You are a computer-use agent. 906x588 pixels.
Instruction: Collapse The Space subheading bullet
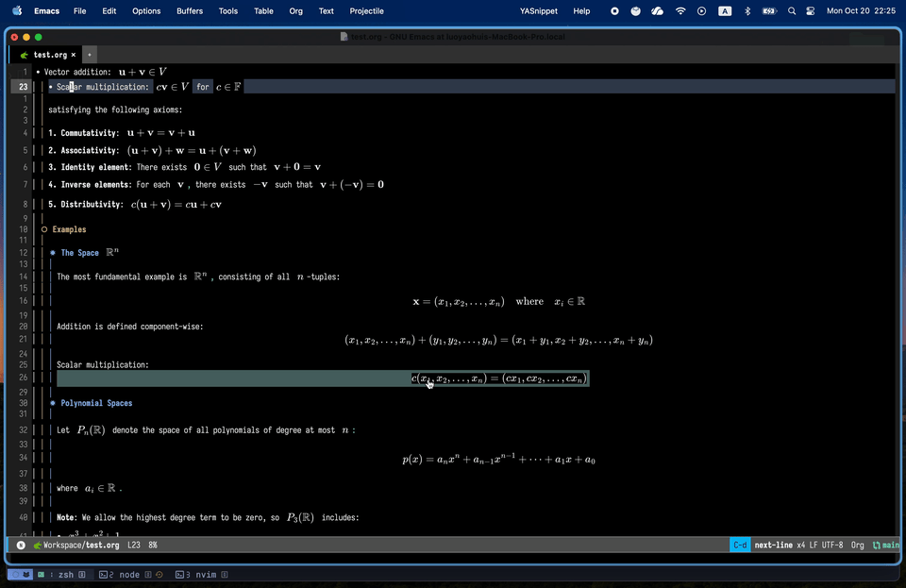point(53,253)
